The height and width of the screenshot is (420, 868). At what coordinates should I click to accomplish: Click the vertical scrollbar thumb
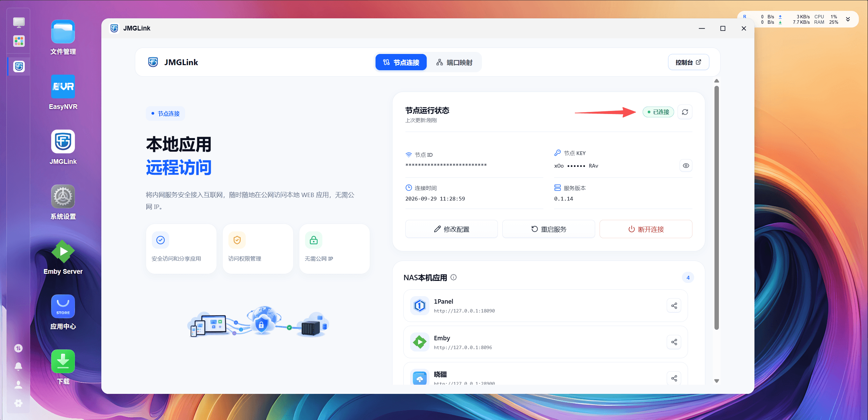tap(716, 208)
